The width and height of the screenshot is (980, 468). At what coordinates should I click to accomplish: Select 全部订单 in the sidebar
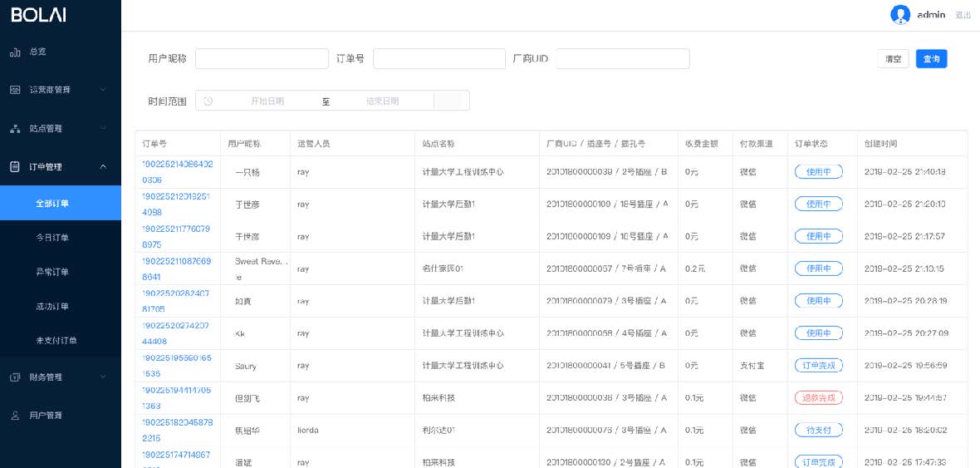point(61,203)
